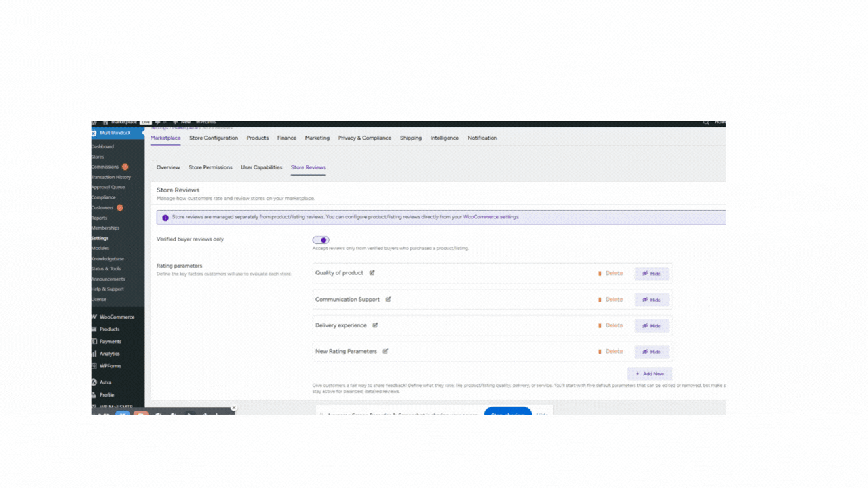
Task: Hide the Quality of product parameter
Action: 652,274
